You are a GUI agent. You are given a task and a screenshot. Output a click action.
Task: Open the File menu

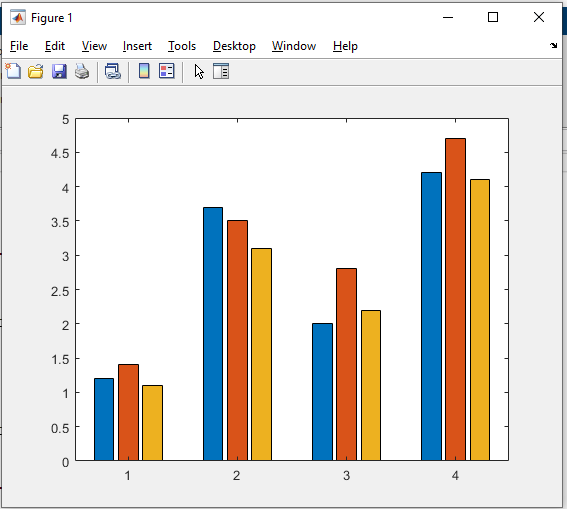19,46
